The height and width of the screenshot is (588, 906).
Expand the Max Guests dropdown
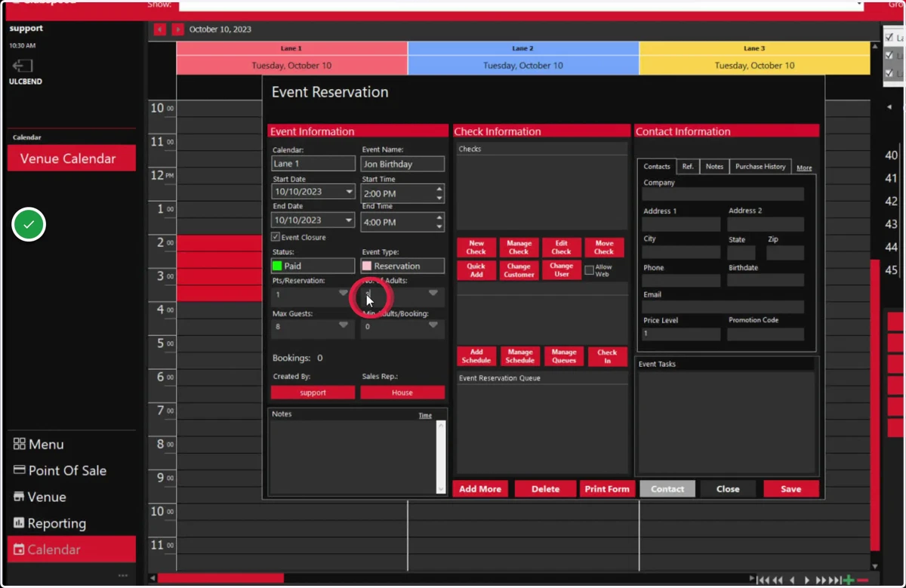tap(344, 325)
